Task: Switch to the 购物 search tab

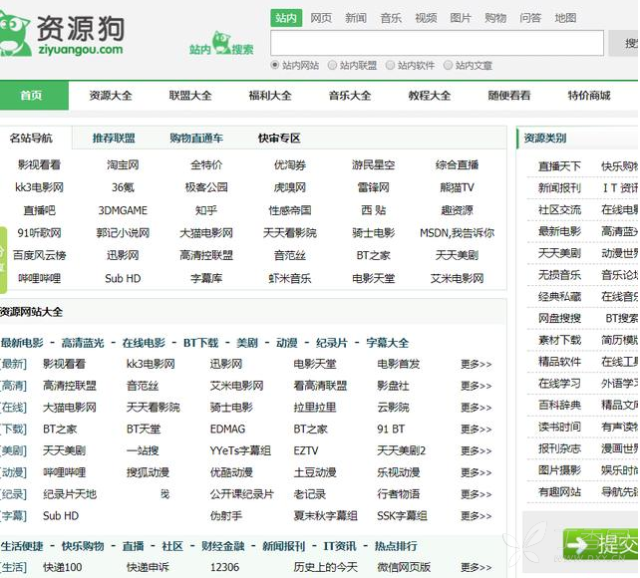Action: (496, 18)
